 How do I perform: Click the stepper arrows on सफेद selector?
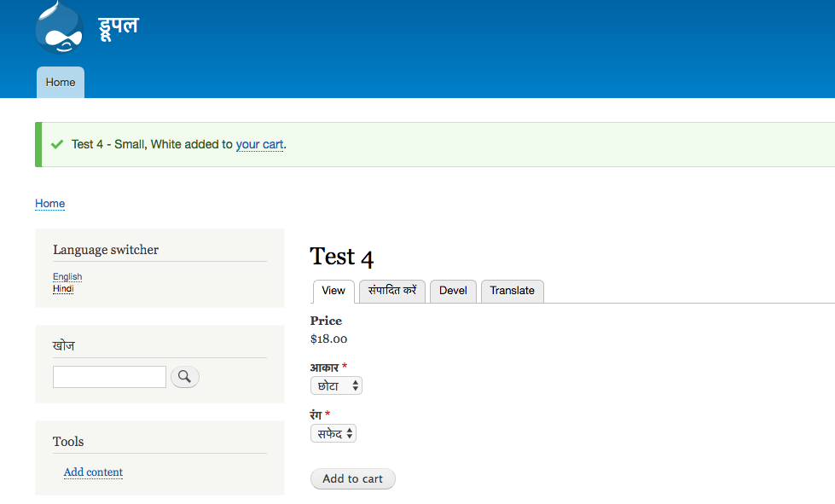[x=350, y=432]
